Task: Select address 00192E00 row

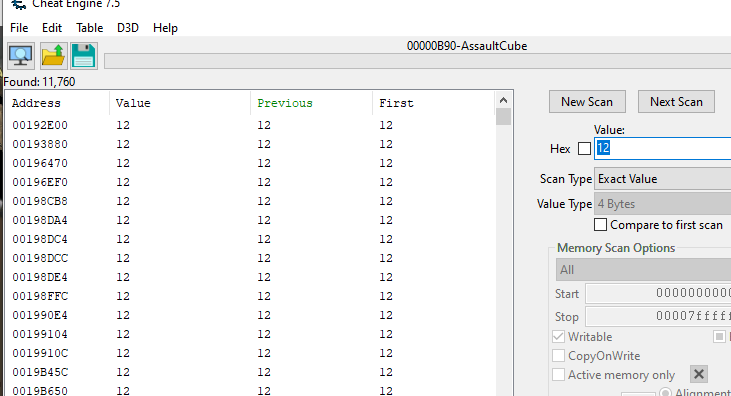Action: pyautogui.click(x=250, y=125)
